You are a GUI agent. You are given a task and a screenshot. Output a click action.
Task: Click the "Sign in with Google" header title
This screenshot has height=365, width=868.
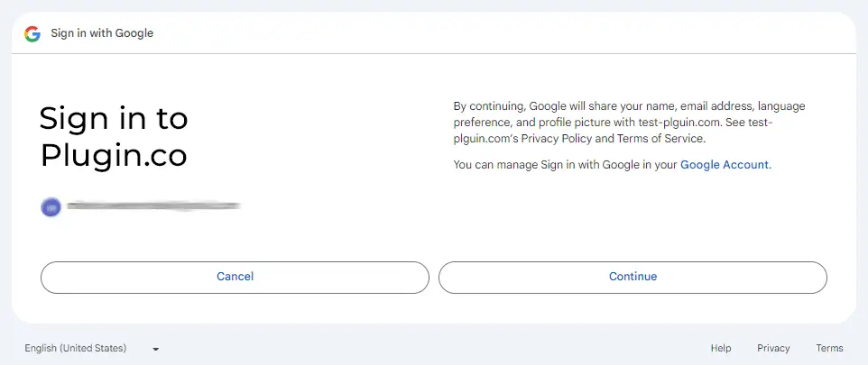[102, 33]
